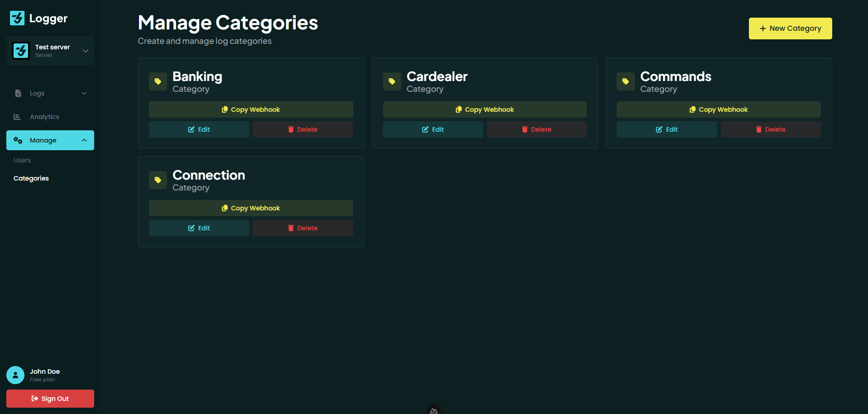Click the New Category button

(x=790, y=28)
